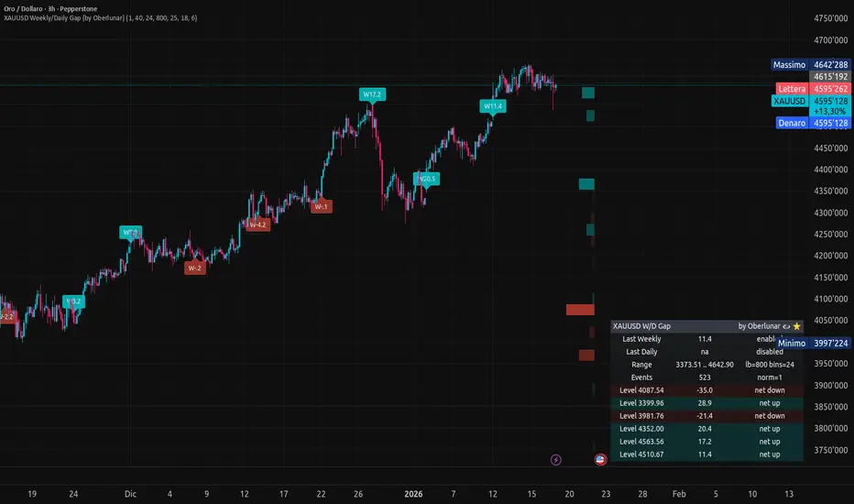Click the 'Level 4352.00' row
The height and width of the screenshot is (504, 854).
(706, 429)
